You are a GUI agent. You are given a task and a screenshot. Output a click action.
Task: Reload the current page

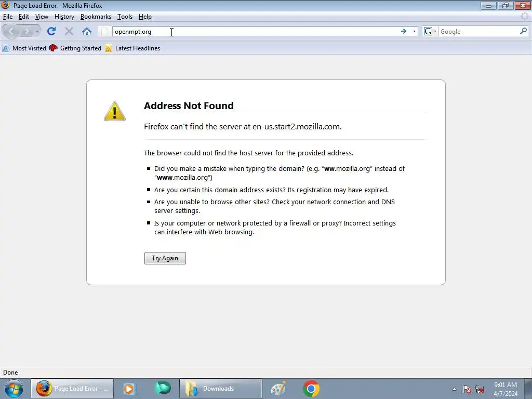51,32
